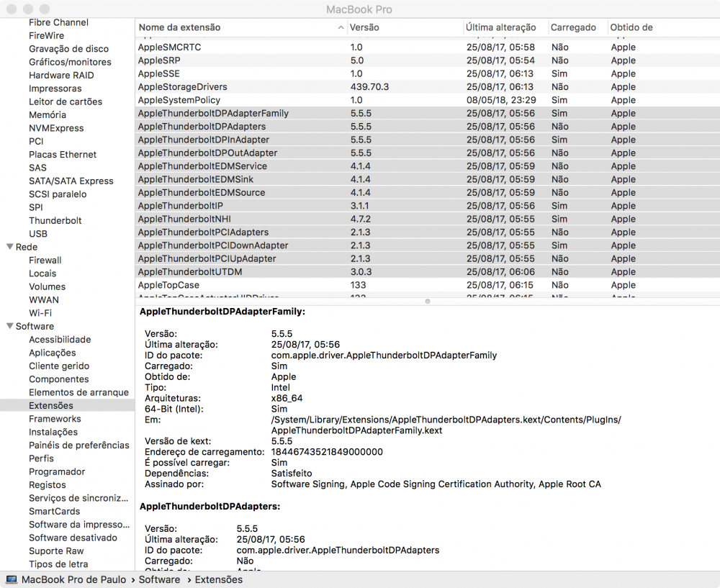Select PCI sidebar item

click(x=36, y=141)
